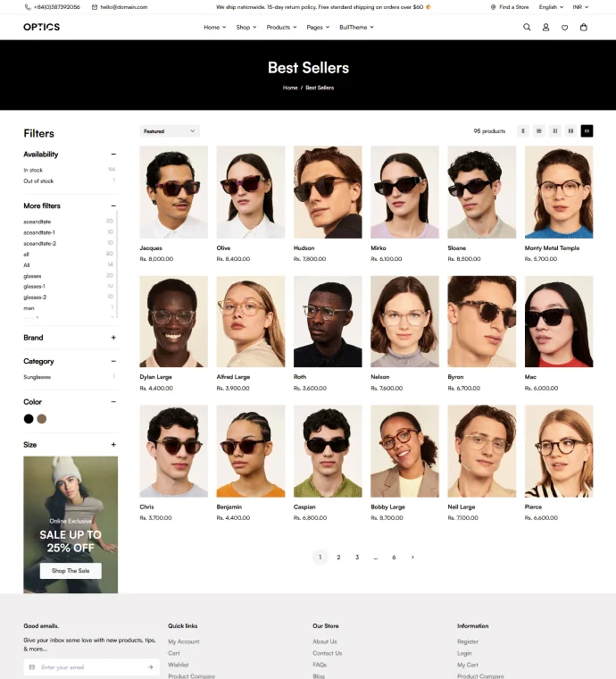The width and height of the screenshot is (616, 679).
Task: Open the wishlist heart icon
Action: (x=564, y=28)
